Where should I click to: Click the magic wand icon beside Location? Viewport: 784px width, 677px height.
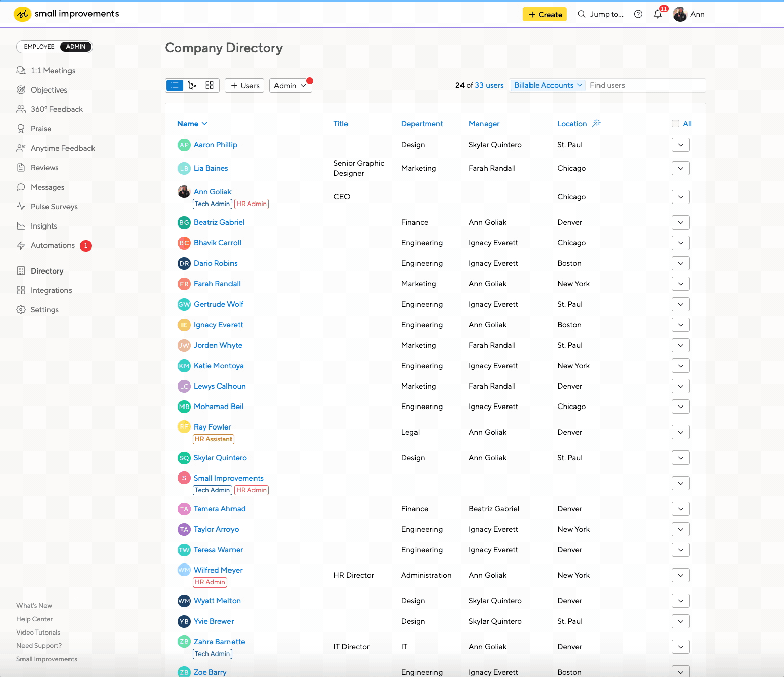coord(596,123)
